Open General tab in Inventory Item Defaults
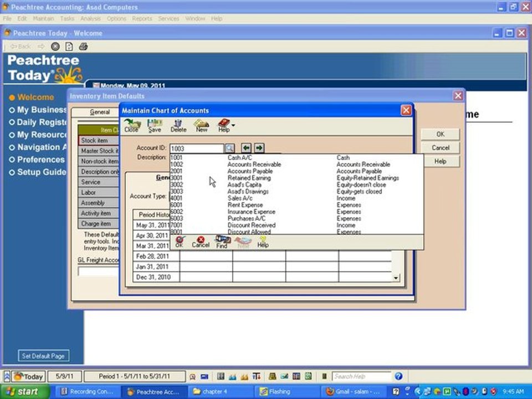This screenshot has width=532, height=399. click(99, 112)
